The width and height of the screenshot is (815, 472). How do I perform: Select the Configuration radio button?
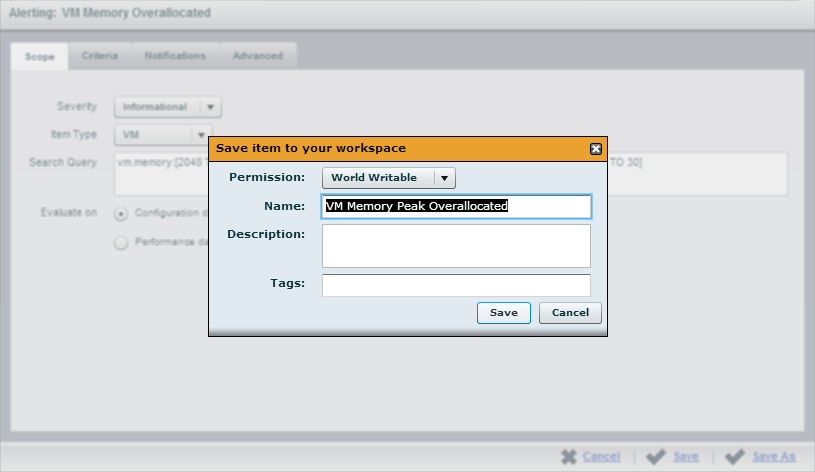click(x=121, y=214)
